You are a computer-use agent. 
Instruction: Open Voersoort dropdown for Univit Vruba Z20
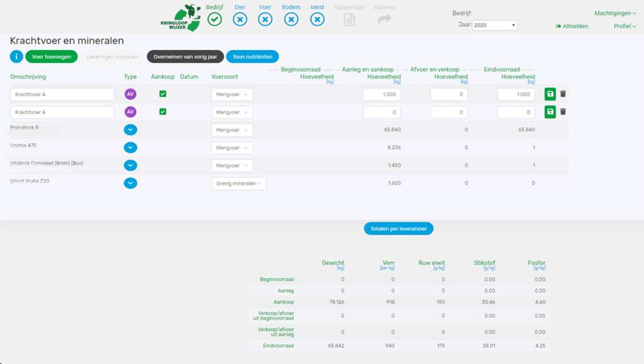pos(239,183)
